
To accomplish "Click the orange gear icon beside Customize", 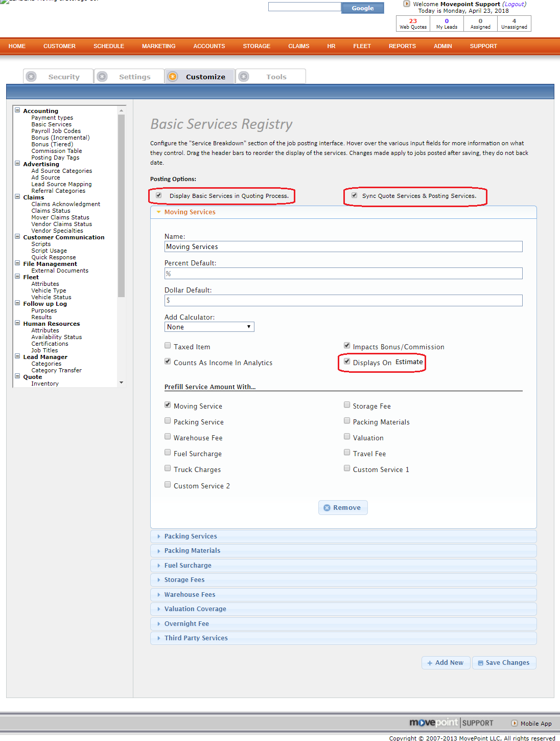I will [x=173, y=77].
